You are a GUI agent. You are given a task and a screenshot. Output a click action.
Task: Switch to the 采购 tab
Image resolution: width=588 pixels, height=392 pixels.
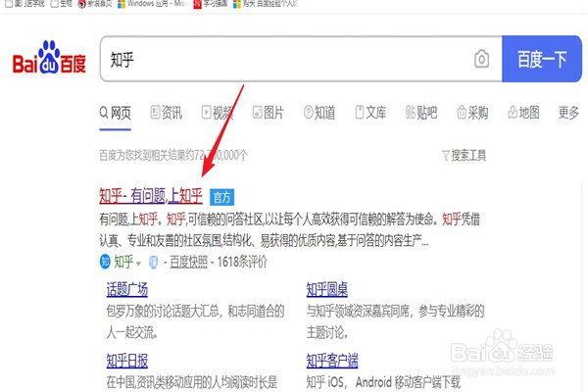[x=472, y=112]
